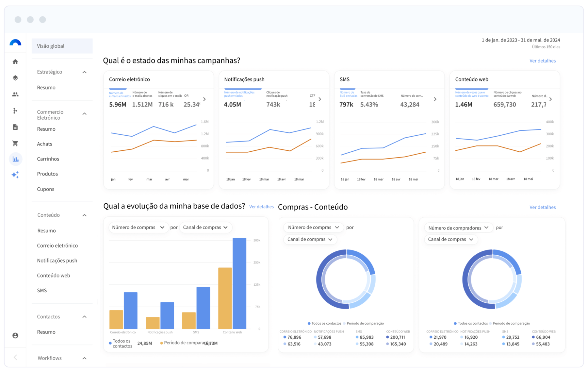Open the layers stack icon

(15, 78)
